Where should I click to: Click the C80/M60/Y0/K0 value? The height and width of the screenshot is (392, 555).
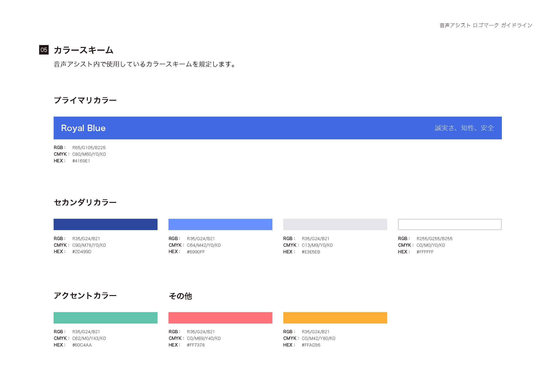(x=89, y=154)
